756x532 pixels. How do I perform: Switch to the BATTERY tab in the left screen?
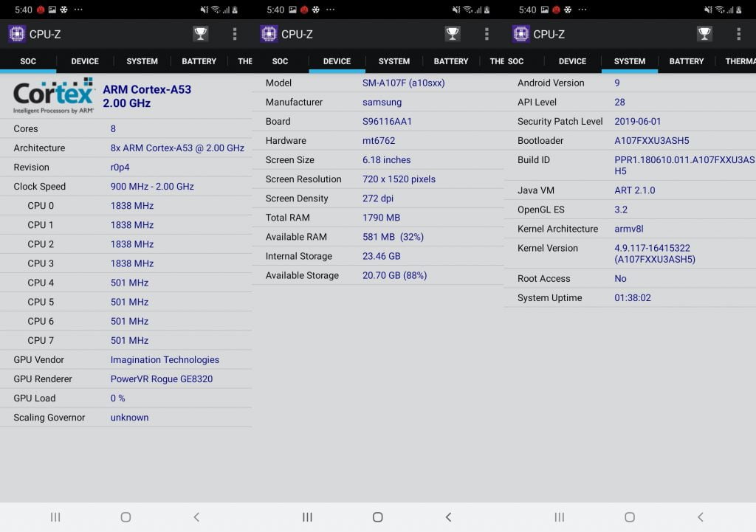tap(199, 61)
